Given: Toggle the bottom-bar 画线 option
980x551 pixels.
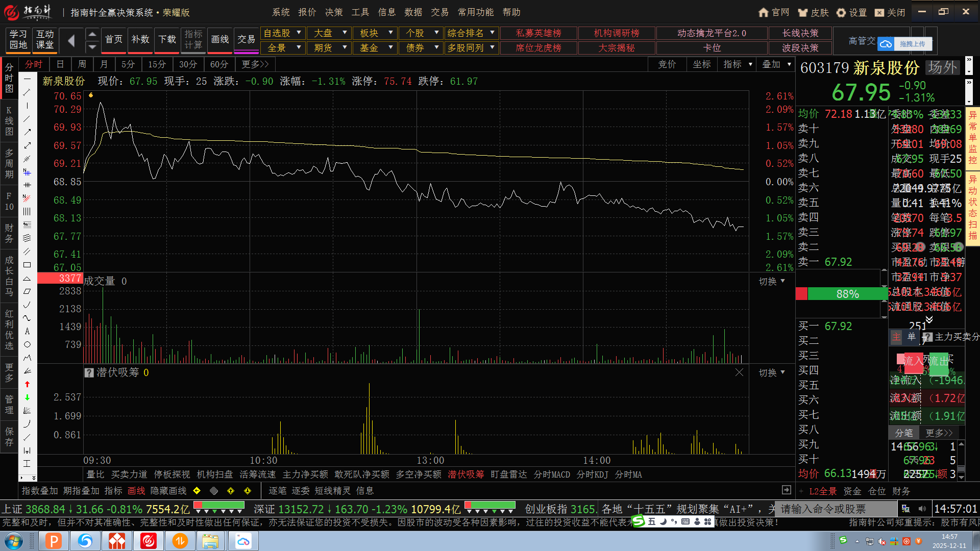Looking at the screenshot, I should click(x=136, y=491).
